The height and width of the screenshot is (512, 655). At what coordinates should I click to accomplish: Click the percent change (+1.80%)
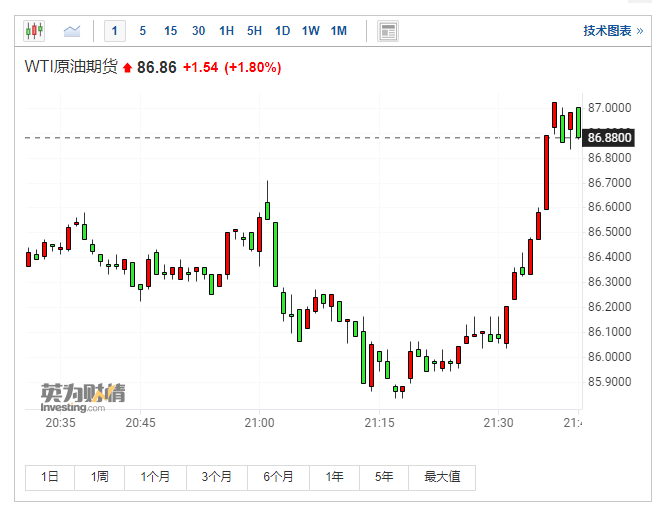tap(253, 67)
